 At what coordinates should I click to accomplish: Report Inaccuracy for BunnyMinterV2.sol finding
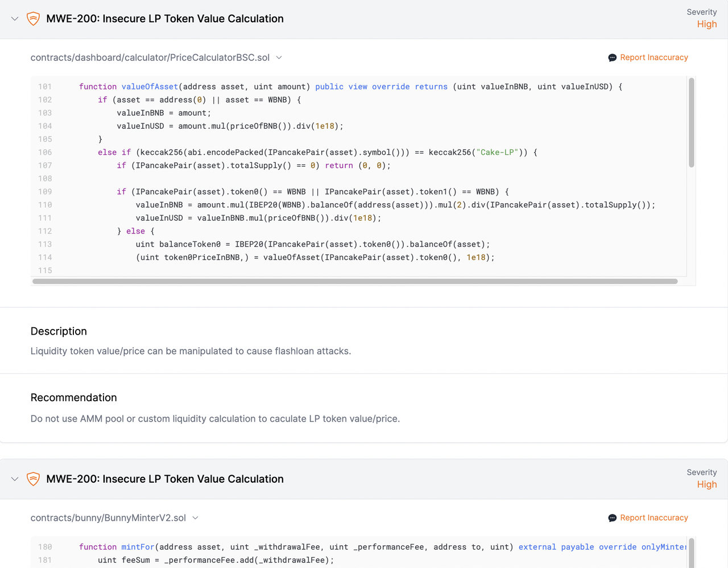pos(654,518)
